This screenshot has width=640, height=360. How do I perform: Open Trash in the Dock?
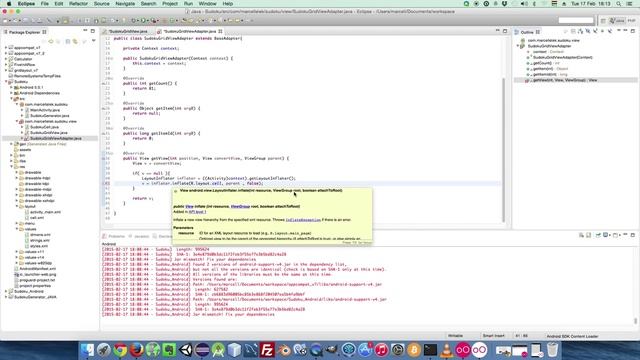[x=552, y=350]
